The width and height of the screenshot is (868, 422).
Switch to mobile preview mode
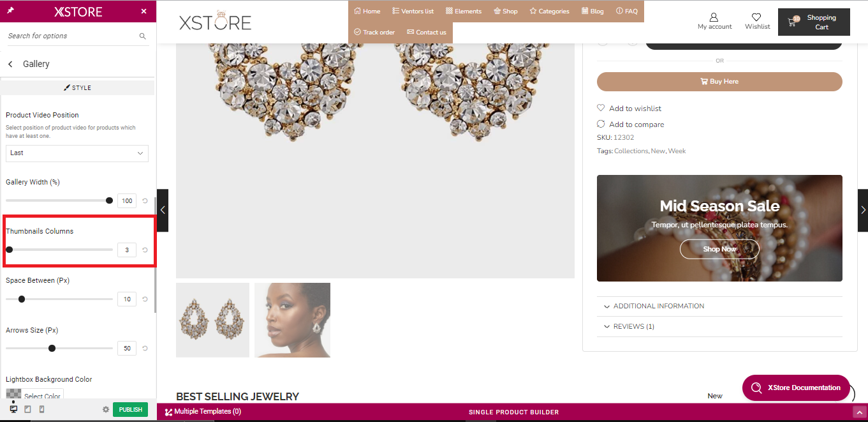(x=42, y=409)
